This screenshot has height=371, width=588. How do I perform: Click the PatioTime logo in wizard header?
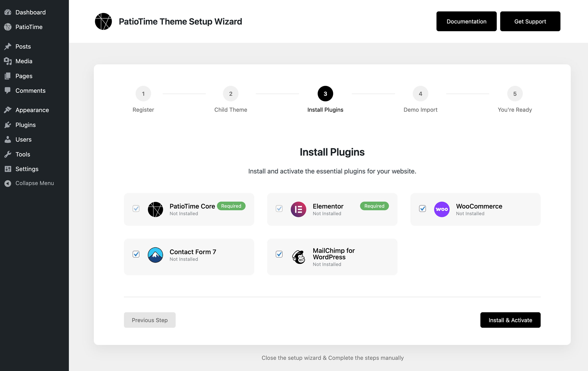103,22
